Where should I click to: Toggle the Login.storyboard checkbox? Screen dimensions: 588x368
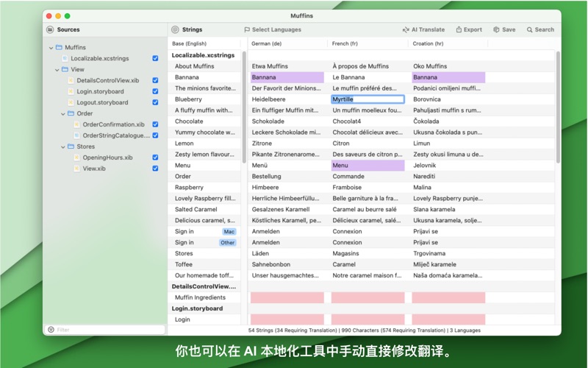[155, 91]
